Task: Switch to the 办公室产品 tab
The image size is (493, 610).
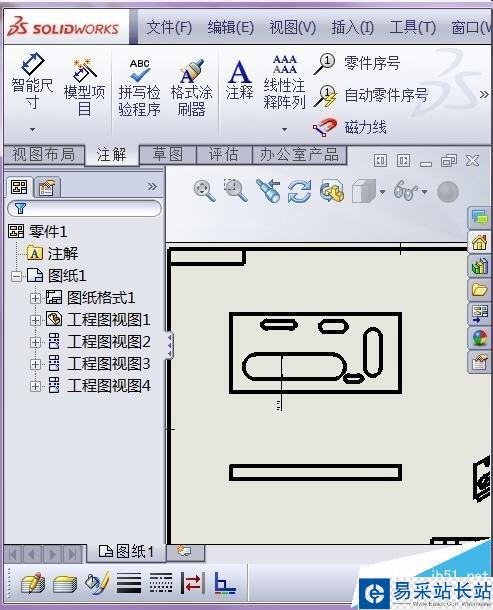Action: point(299,154)
